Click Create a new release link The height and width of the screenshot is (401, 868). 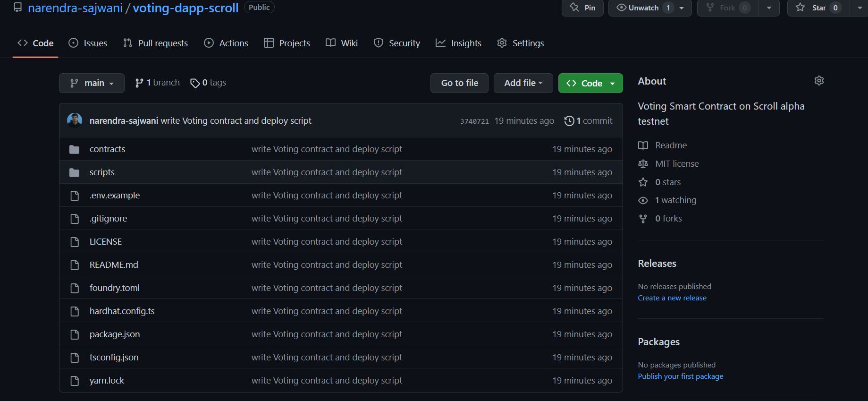672,298
